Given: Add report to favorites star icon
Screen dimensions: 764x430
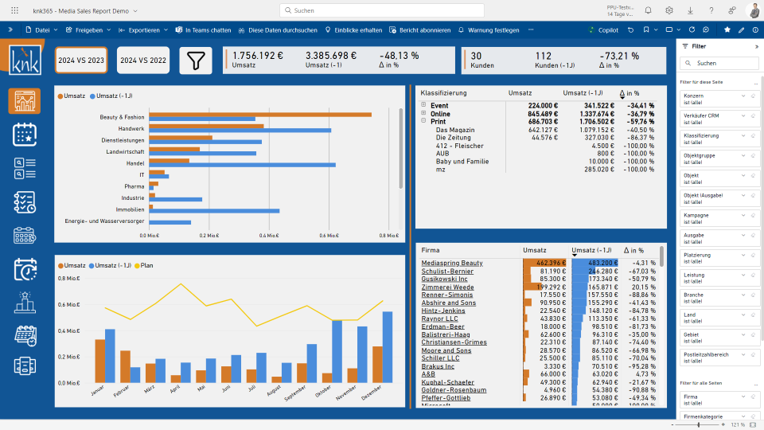Looking at the screenshot, I should (x=727, y=30).
